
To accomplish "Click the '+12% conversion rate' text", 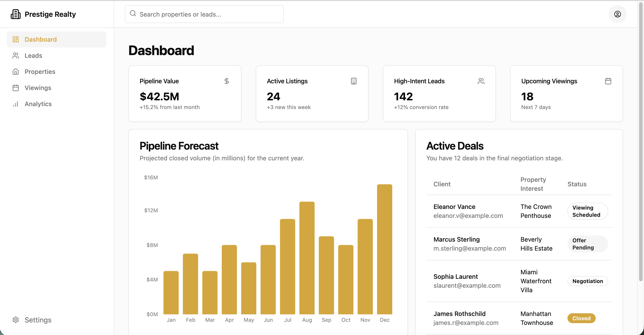I will (x=421, y=107).
